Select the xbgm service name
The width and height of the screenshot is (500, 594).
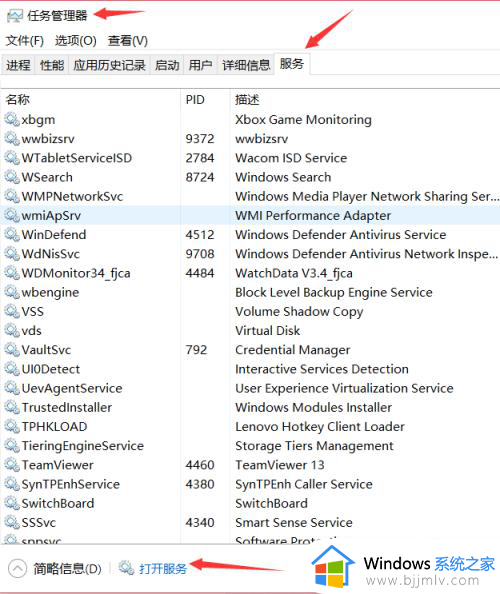38,120
